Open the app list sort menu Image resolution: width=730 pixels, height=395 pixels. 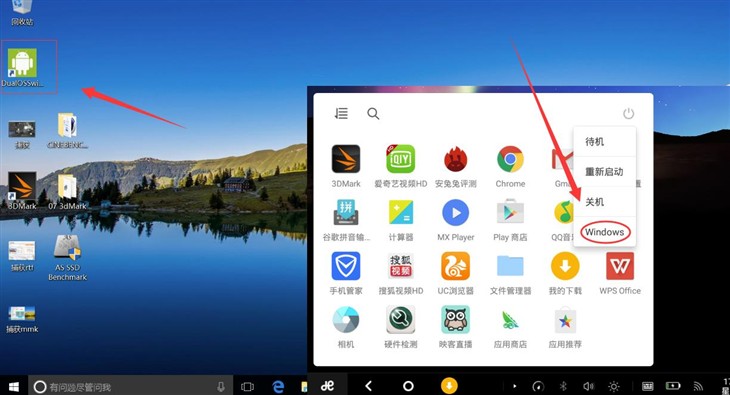click(x=341, y=113)
